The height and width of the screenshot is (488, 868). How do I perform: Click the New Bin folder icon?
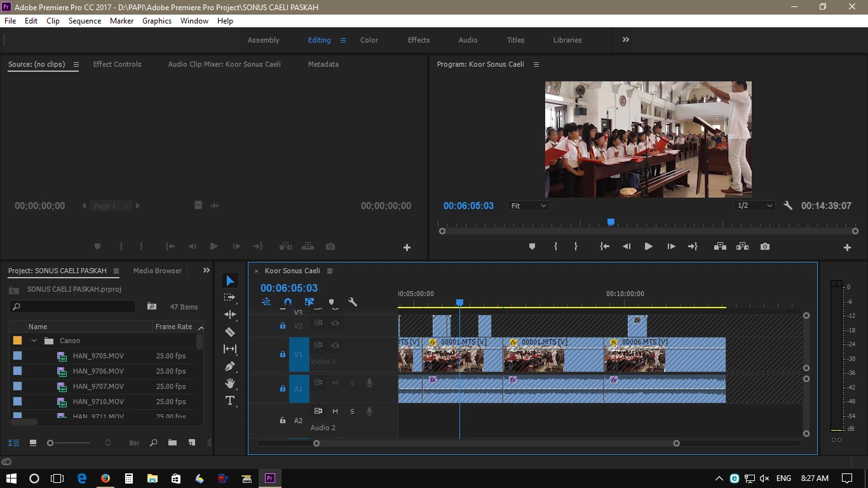click(172, 443)
